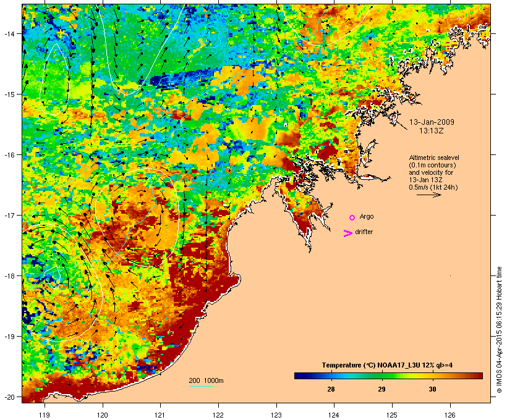Click the '121' longitude axis label
Viewport: 507px width, 420px height.
click(x=160, y=415)
